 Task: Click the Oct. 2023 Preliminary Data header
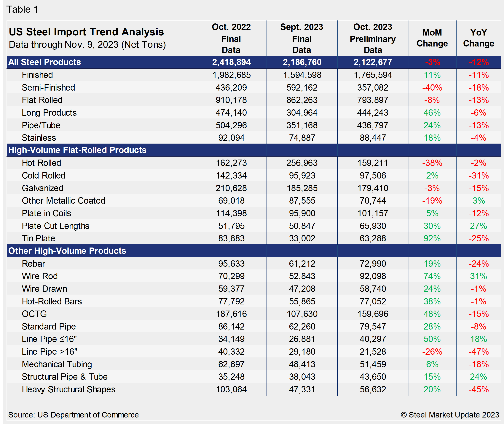(x=372, y=38)
